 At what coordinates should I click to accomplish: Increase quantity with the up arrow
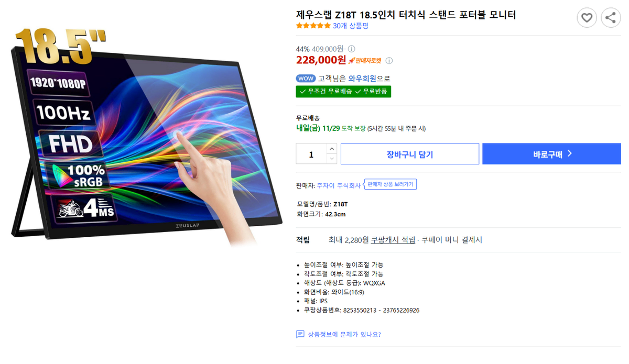pos(332,149)
